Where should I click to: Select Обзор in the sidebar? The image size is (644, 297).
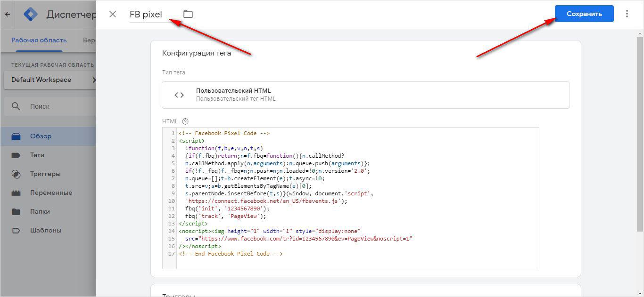(48, 136)
